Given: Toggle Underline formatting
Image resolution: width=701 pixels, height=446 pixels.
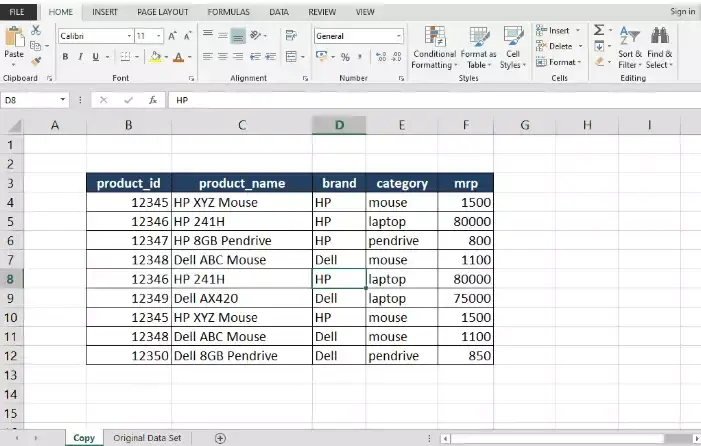Looking at the screenshot, I should point(95,57).
